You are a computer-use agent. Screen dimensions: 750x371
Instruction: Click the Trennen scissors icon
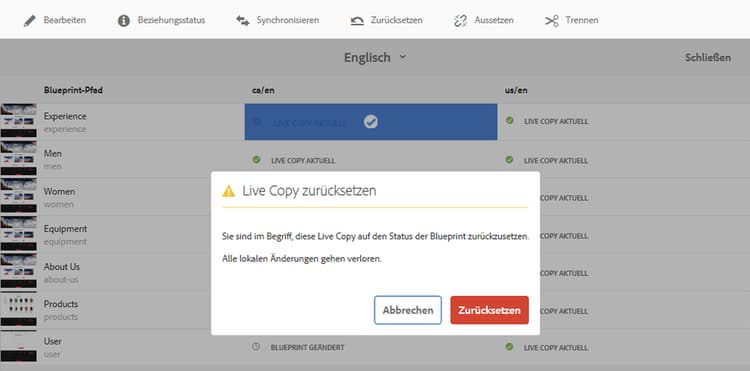[x=552, y=21]
